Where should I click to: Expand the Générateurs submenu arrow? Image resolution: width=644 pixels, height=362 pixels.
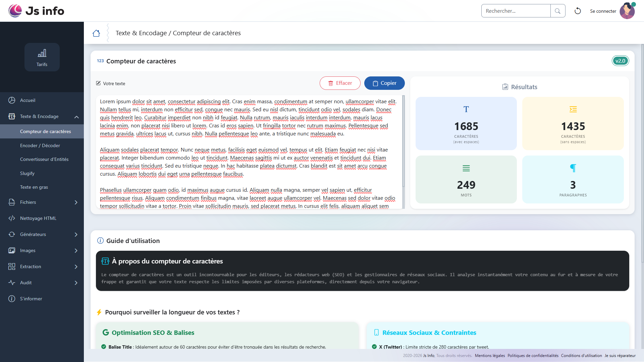tap(76, 235)
